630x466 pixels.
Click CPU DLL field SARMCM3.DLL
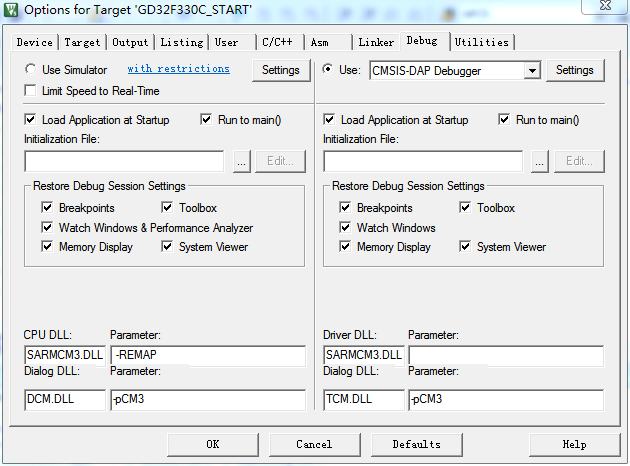click(65, 355)
